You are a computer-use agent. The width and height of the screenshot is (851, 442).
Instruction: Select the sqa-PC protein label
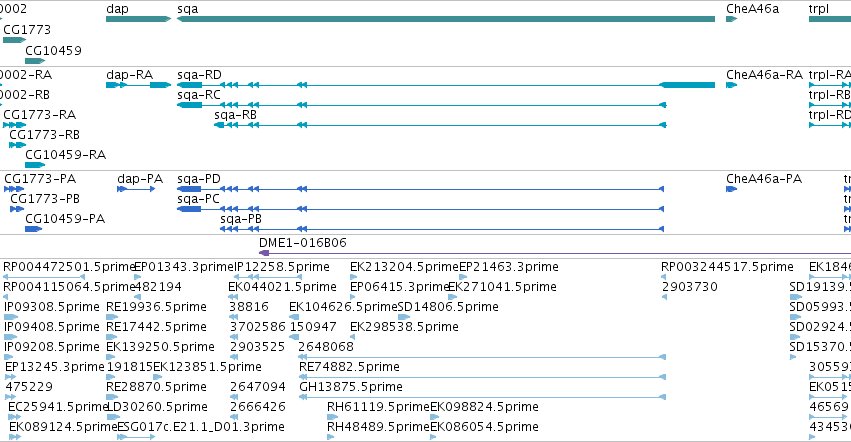click(x=199, y=199)
